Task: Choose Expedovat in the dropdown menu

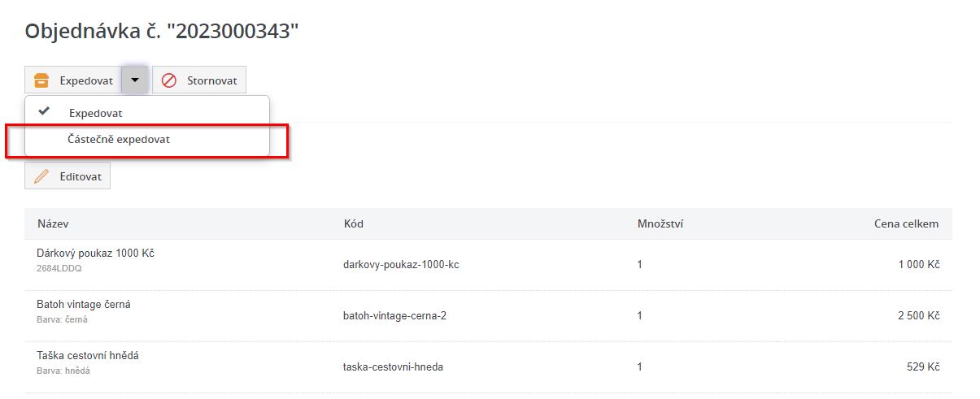Action: (96, 113)
